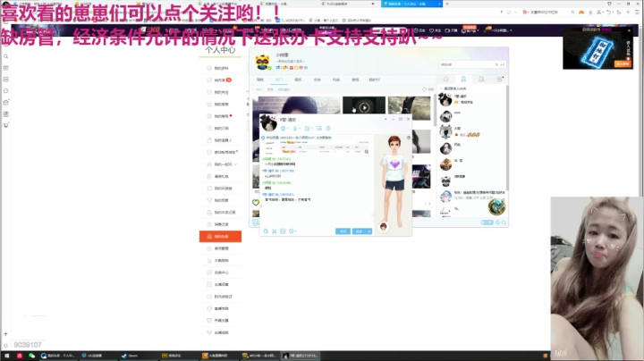This screenshot has height=361, width=644.
Task: Click the yellow mascot avatar in YY header
Action: [263, 62]
